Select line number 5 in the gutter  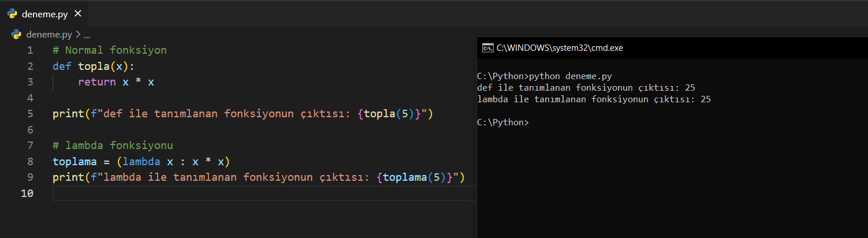[x=30, y=114]
